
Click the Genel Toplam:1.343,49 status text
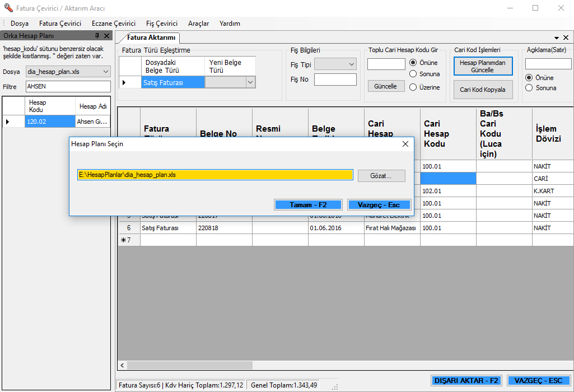tap(284, 385)
